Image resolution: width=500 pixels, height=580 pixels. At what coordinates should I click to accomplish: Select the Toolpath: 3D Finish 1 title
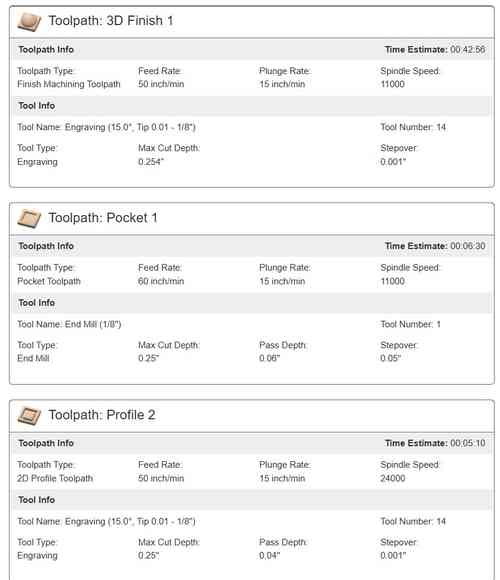tap(111, 21)
